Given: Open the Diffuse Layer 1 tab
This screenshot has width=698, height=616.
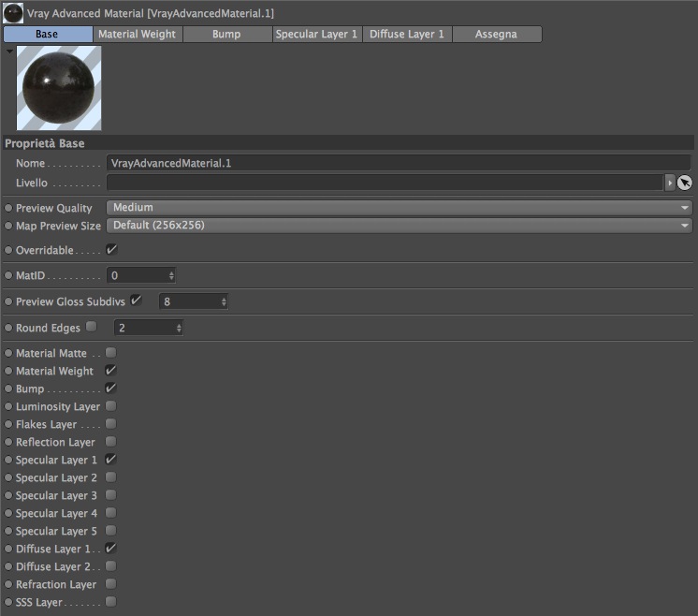Looking at the screenshot, I should (407, 35).
